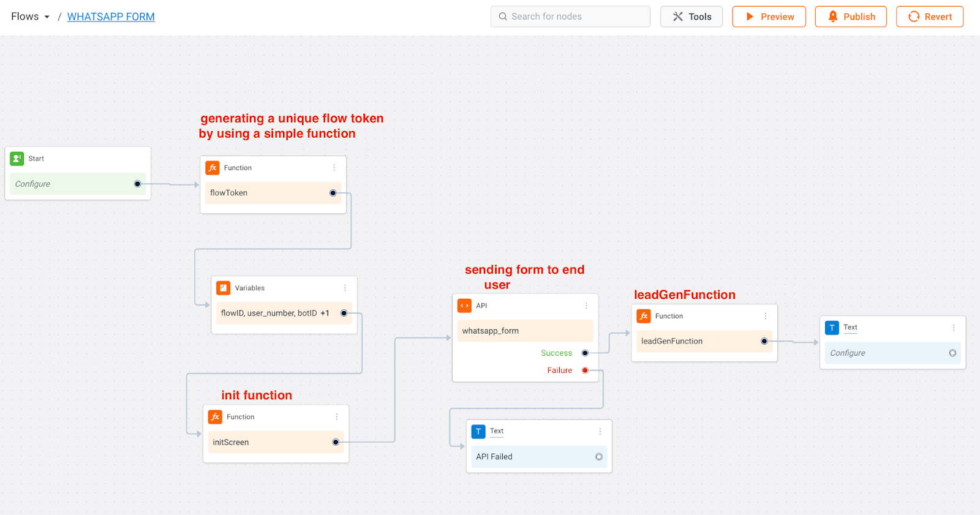Click the Start node green icon
Viewport: 980px width, 515px height.
[17, 159]
